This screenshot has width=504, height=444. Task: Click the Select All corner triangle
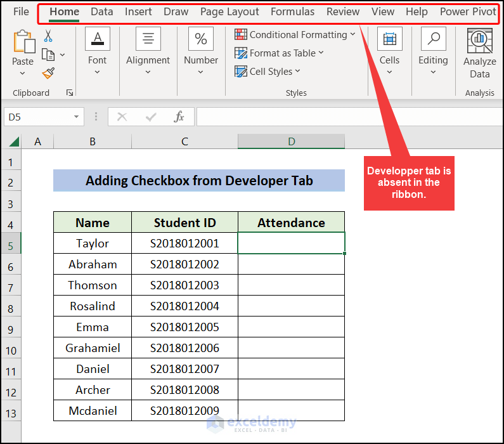13,141
